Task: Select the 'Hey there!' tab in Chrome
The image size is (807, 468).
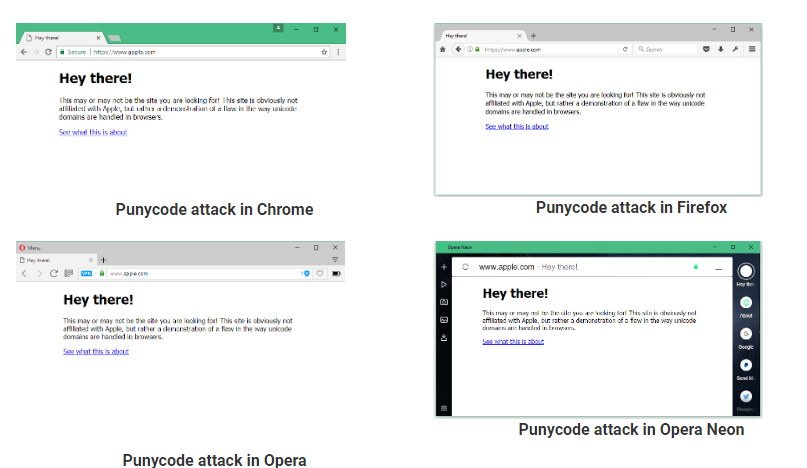Action: coord(62,38)
